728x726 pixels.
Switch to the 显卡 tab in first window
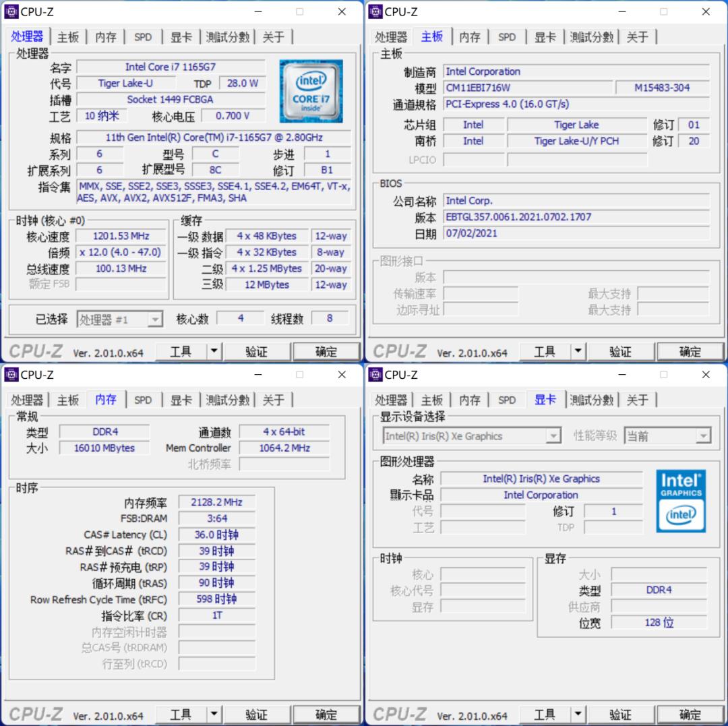pos(181,37)
